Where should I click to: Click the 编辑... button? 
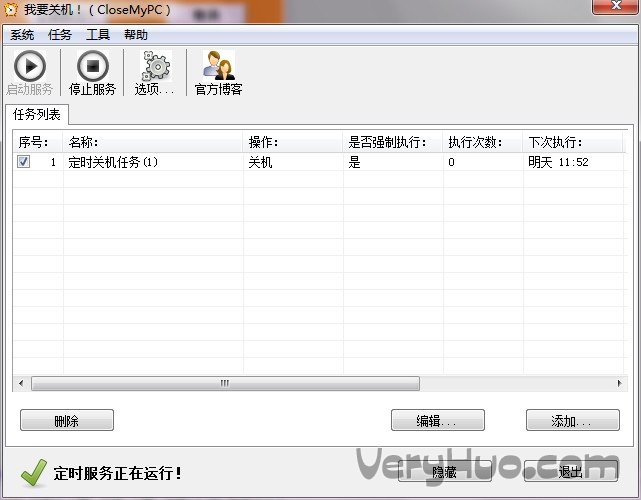tap(438, 420)
